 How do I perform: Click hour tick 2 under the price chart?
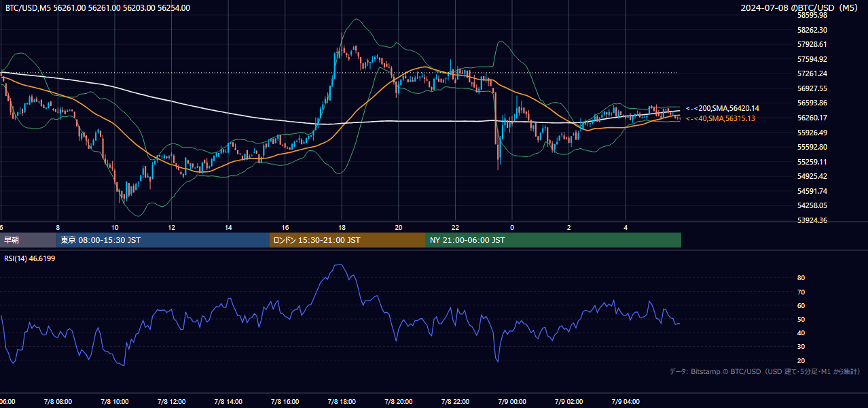(568, 227)
